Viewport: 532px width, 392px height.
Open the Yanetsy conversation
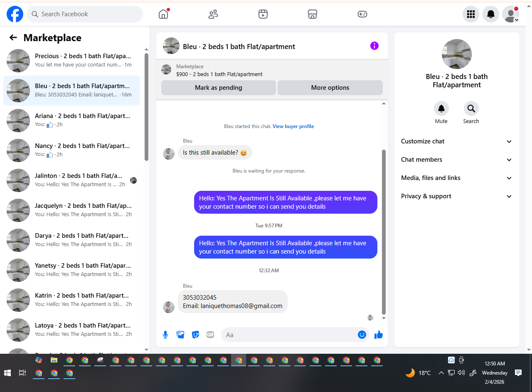pos(71,270)
